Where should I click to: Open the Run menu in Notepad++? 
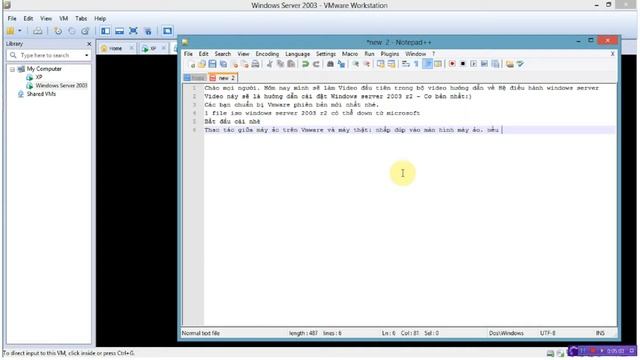(x=369, y=54)
